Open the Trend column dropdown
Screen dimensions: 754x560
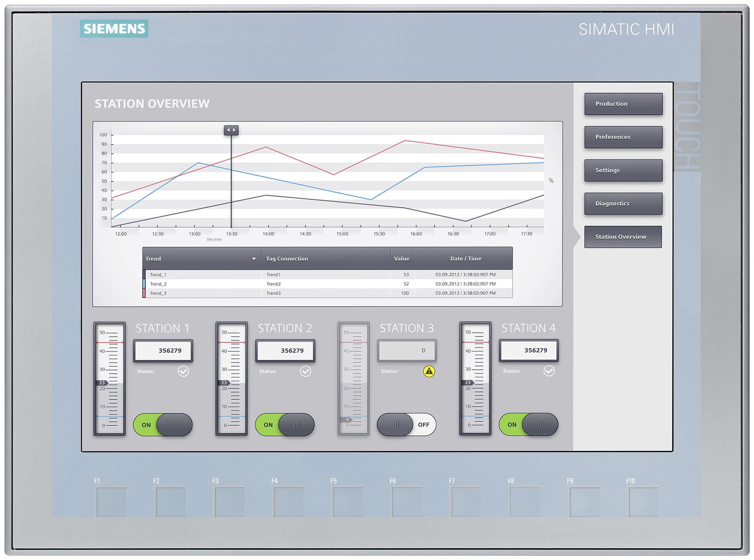tap(254, 259)
